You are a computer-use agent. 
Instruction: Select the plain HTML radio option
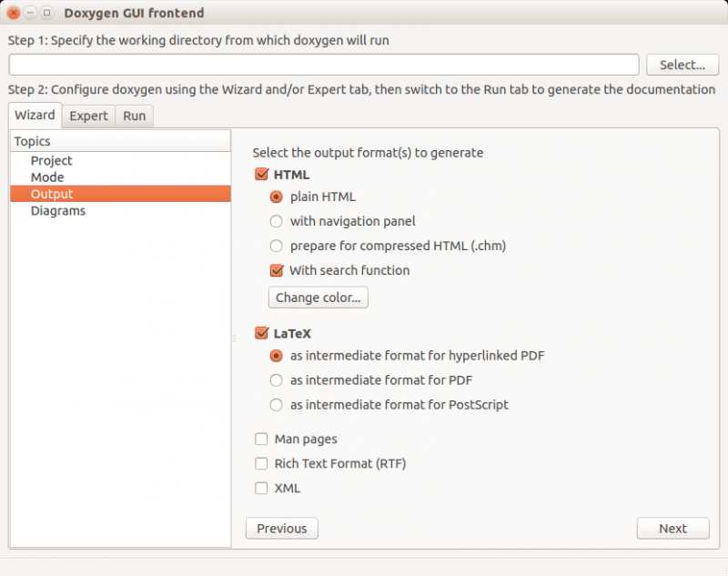tap(277, 197)
